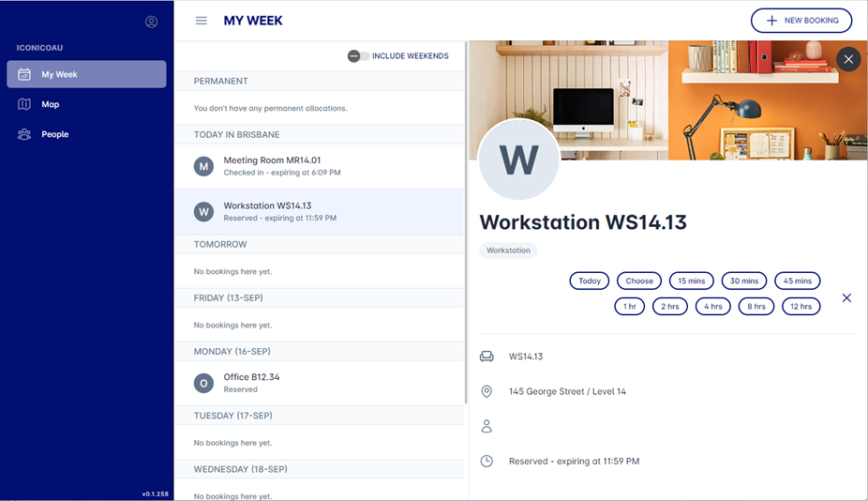Click the My Week list scrollbar
This screenshot has width=868, height=501.
[466, 221]
